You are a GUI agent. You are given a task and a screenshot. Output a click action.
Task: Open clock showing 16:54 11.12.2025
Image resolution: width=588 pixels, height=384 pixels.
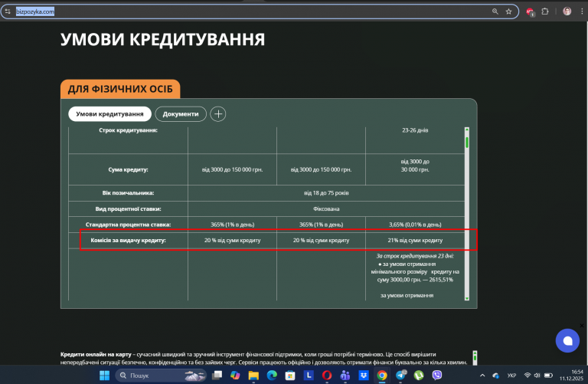tap(571, 376)
